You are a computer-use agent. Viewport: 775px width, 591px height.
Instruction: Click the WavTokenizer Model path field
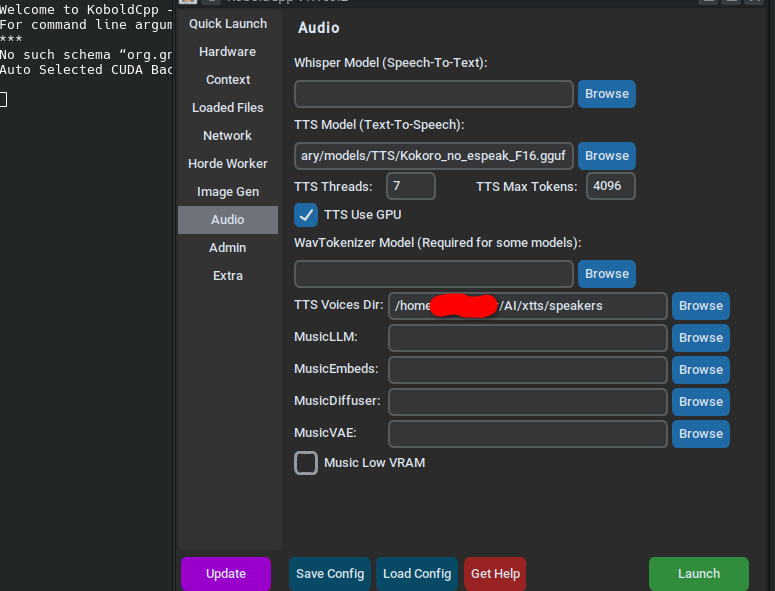click(433, 274)
